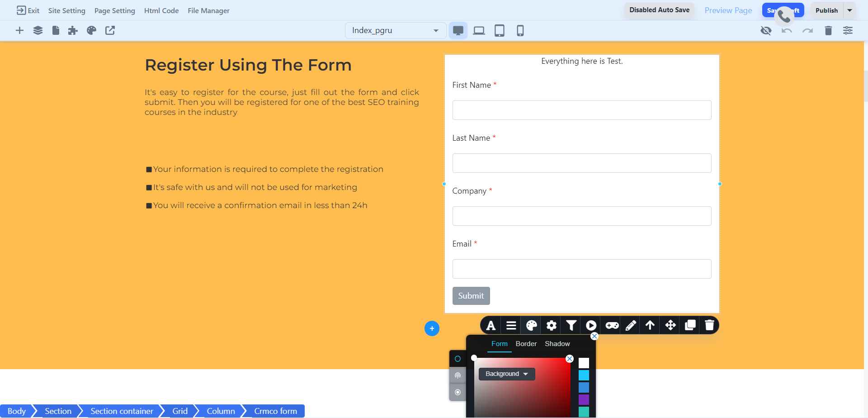Pick the cyan color swatch in the picker
Image resolution: width=868 pixels, height=418 pixels.
(584, 375)
